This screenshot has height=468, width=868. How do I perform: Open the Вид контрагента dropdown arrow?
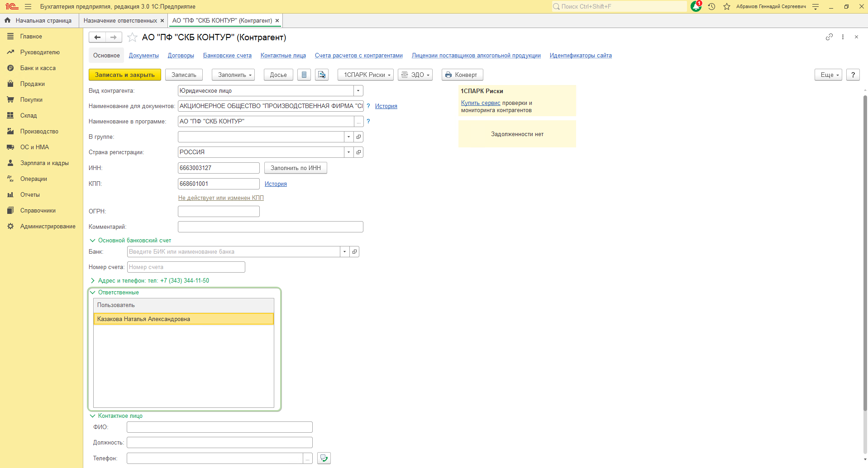pyautogui.click(x=358, y=91)
